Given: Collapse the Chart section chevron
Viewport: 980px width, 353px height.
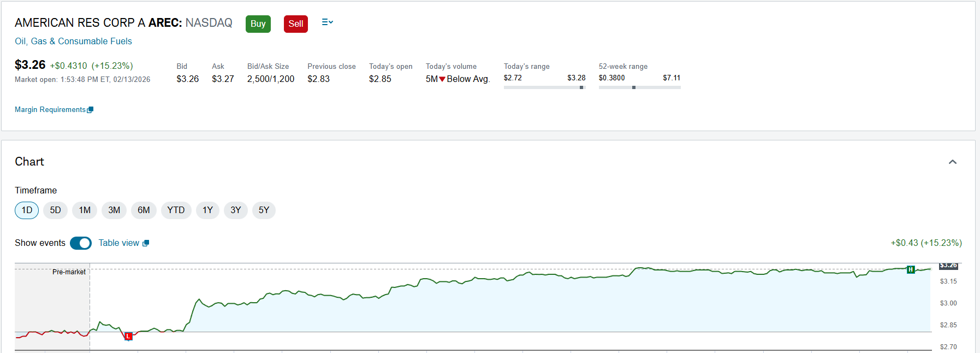Looking at the screenshot, I should point(953,162).
